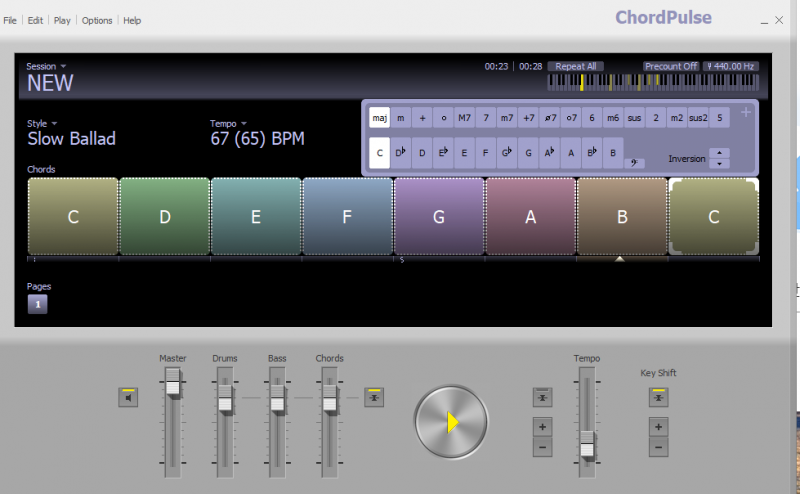Viewport: 800px width, 494px height.
Task: Raise Key Shift with plus button
Action: point(659,427)
